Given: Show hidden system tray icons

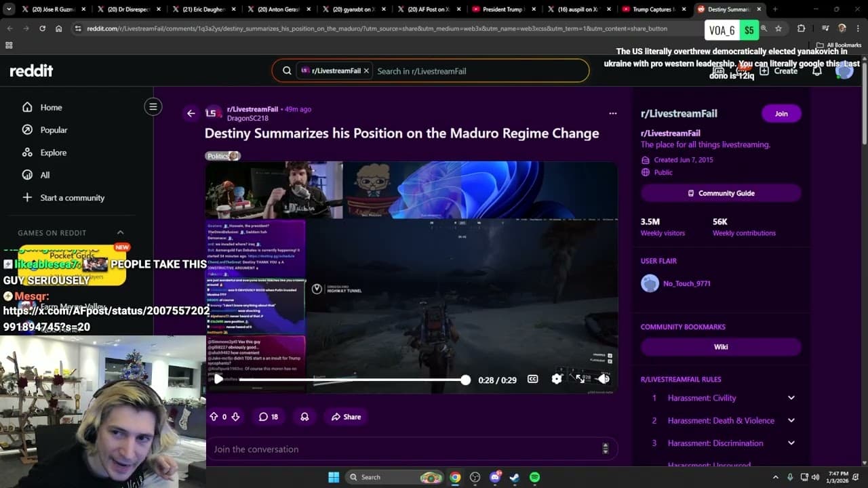Looking at the screenshot, I should [776, 477].
